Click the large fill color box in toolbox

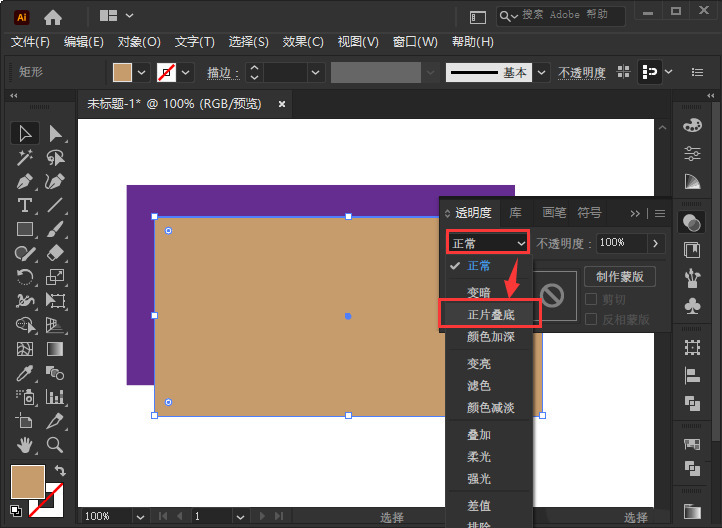pyautogui.click(x=28, y=482)
